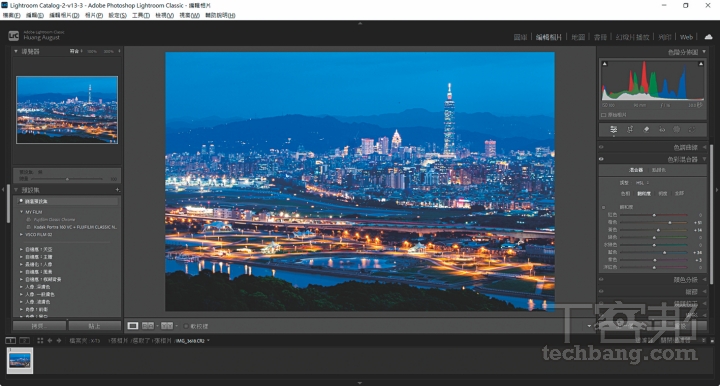Select the filmstrip photo thumbnail
Viewport: 720px width, 386px height.
[20, 361]
